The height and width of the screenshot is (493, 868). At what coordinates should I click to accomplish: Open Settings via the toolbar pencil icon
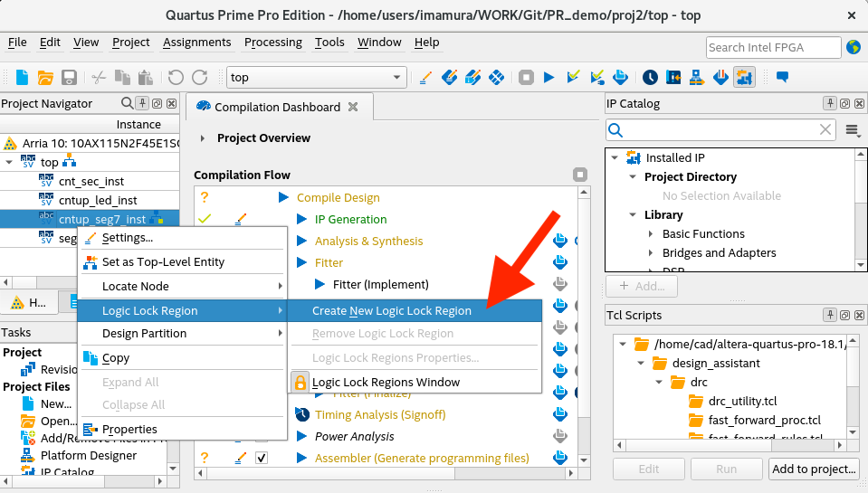coord(425,78)
